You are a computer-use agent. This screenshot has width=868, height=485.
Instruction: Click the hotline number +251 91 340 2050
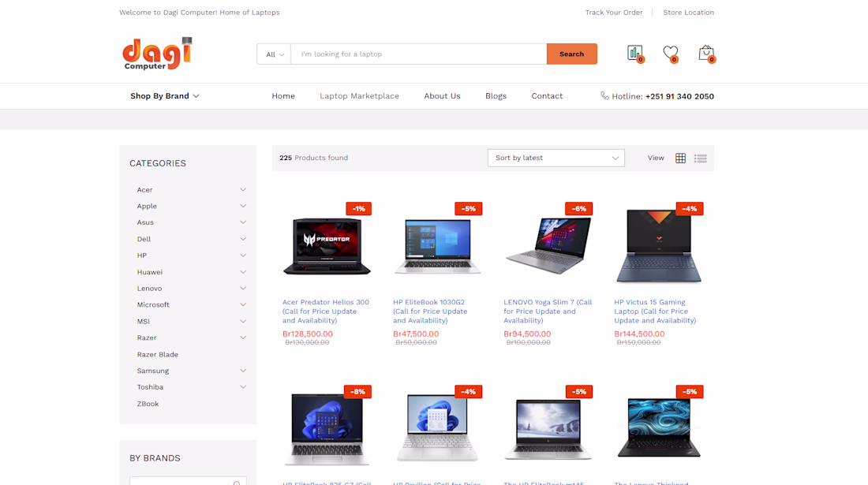[x=679, y=96]
